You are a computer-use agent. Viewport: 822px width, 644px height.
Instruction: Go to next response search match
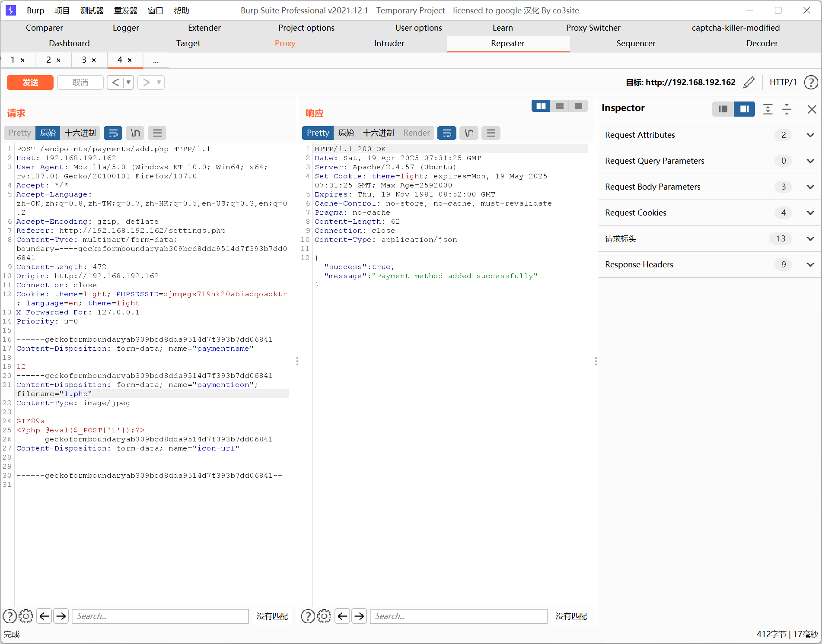coord(359,616)
